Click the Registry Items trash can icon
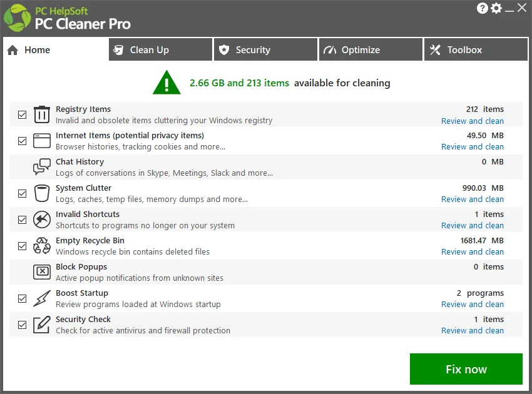532x394 pixels. [x=42, y=114]
